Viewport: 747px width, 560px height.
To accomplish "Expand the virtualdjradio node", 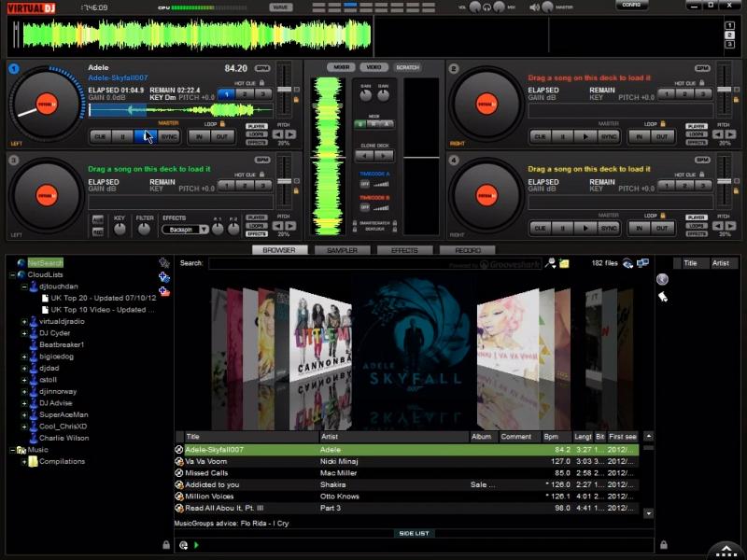I will (x=24, y=322).
